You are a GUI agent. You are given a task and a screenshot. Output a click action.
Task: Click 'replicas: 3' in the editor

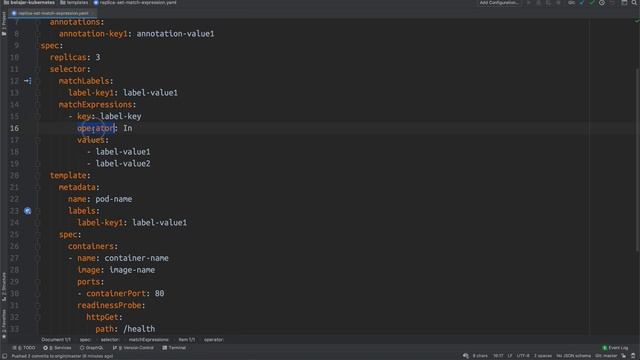point(75,57)
